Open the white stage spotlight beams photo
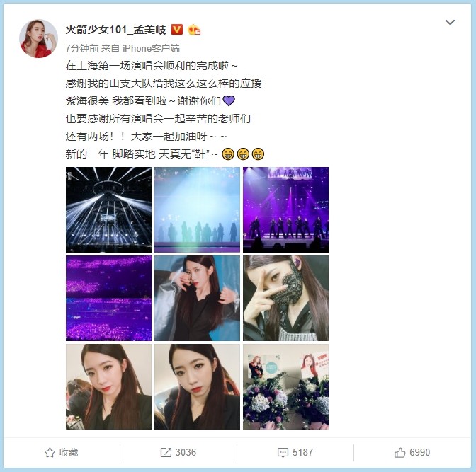 pyautogui.click(x=108, y=209)
